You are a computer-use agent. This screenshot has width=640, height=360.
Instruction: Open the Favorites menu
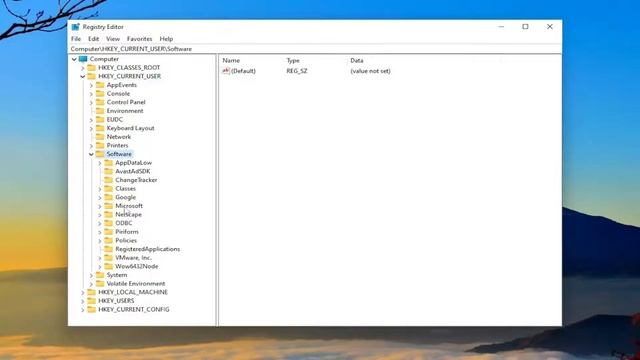pos(140,39)
